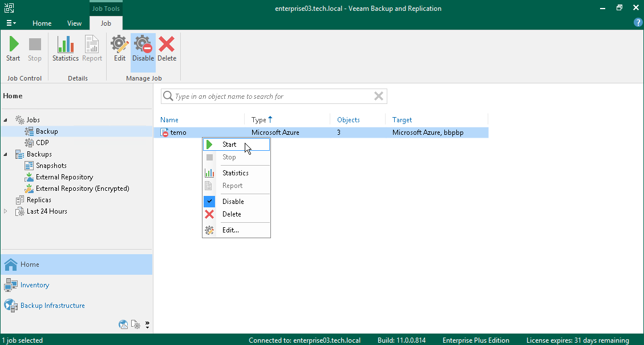
Task: Open the Backup Infrastructure view
Action: click(76, 306)
